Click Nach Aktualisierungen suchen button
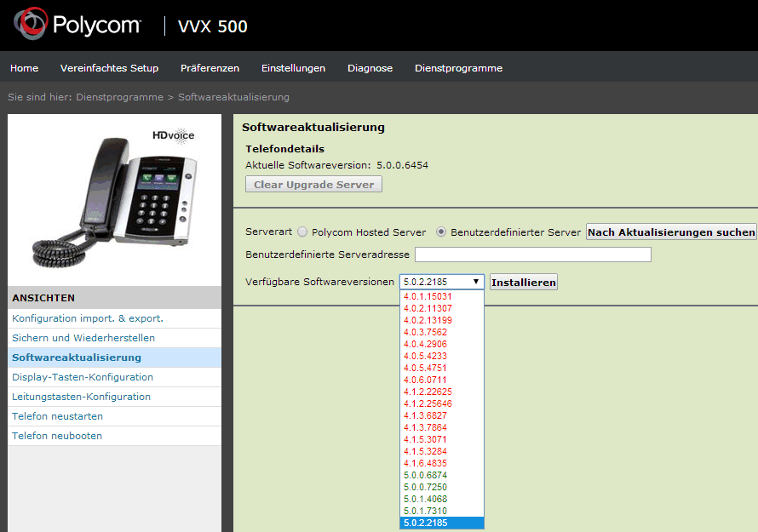This screenshot has width=758, height=532. point(671,232)
